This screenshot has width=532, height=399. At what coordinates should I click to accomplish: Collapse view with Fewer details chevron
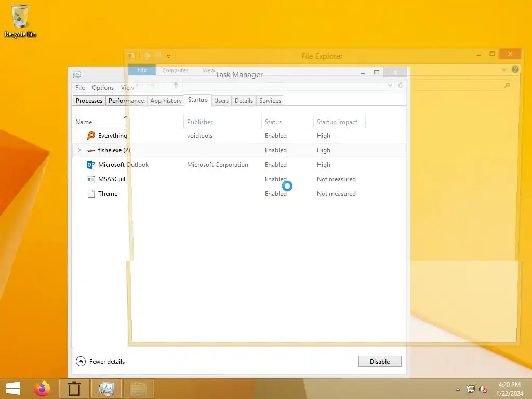coord(81,362)
